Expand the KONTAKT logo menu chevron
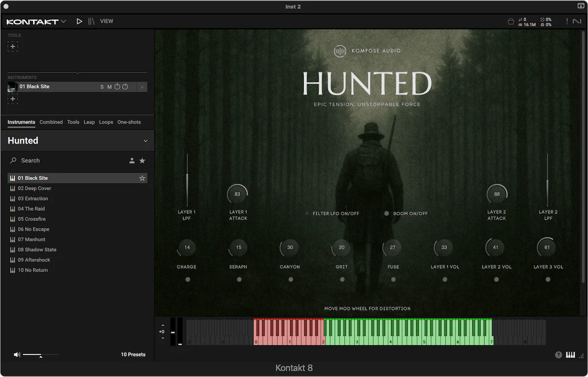Image resolution: width=588 pixels, height=377 pixels. pyautogui.click(x=64, y=21)
